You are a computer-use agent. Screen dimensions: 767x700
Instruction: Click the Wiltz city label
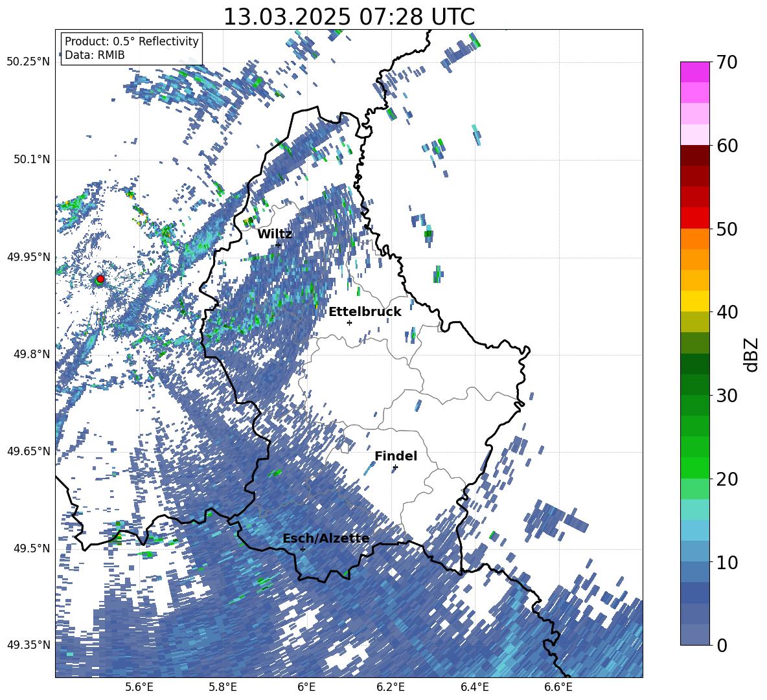click(x=275, y=234)
